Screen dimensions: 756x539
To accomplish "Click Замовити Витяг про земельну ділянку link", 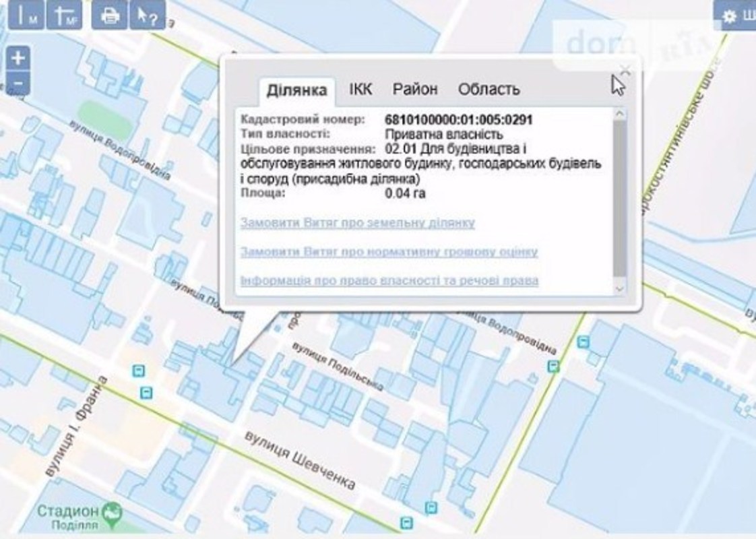I will [358, 223].
